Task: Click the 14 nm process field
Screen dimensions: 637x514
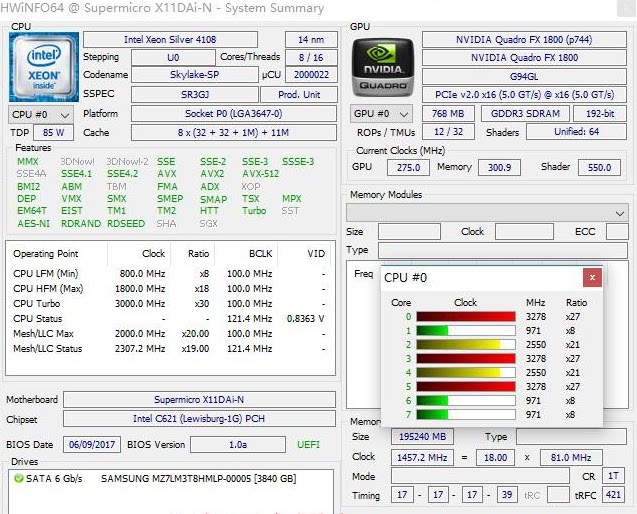Action: [311, 39]
